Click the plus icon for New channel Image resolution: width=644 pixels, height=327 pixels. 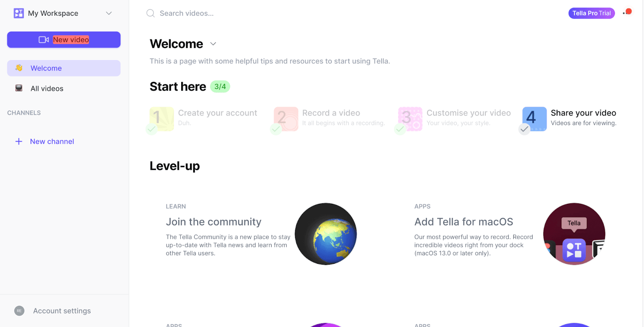[x=19, y=141]
